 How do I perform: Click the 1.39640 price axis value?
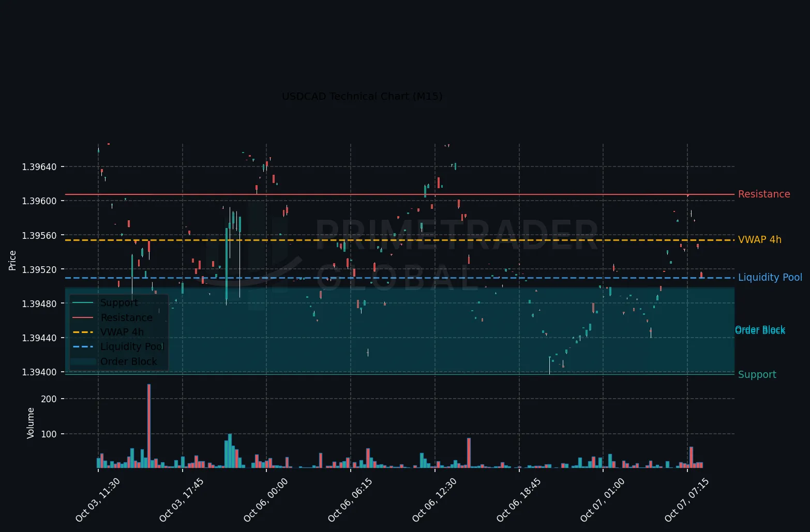tap(39, 167)
